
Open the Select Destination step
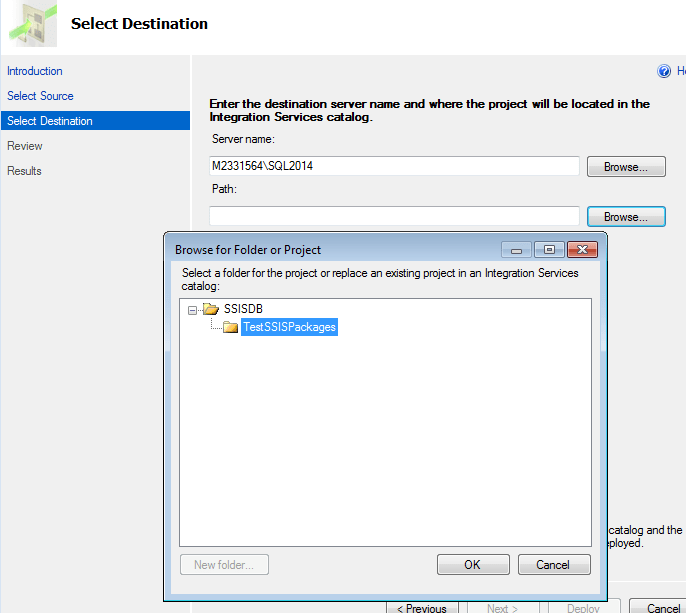[x=50, y=121]
